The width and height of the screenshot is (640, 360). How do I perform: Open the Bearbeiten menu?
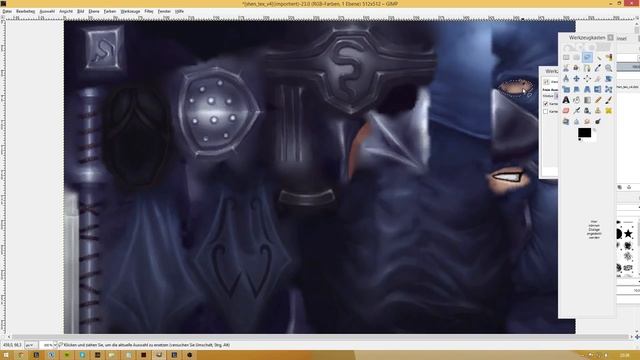[25, 11]
